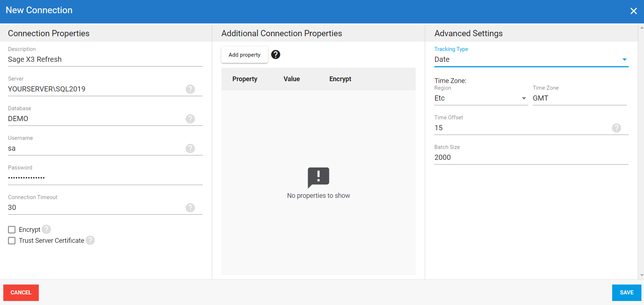Image resolution: width=644 pixels, height=305 pixels.
Task: Click the Trust Server Certificate help icon
Action: (x=90, y=240)
